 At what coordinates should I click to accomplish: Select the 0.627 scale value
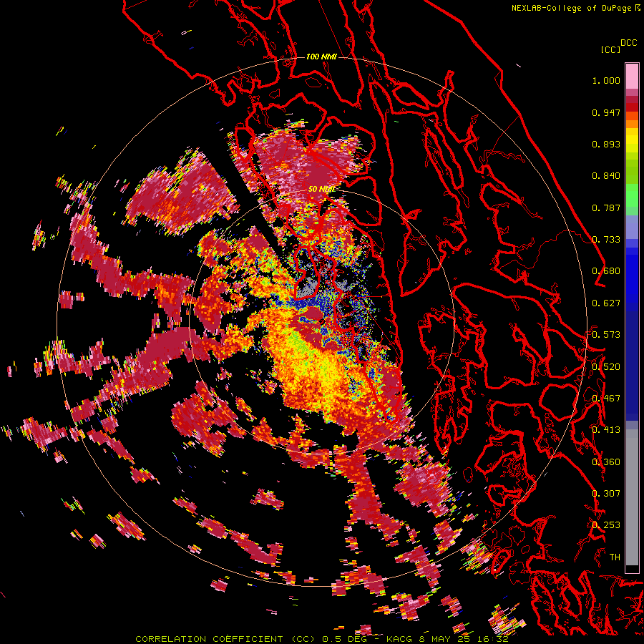click(x=606, y=303)
